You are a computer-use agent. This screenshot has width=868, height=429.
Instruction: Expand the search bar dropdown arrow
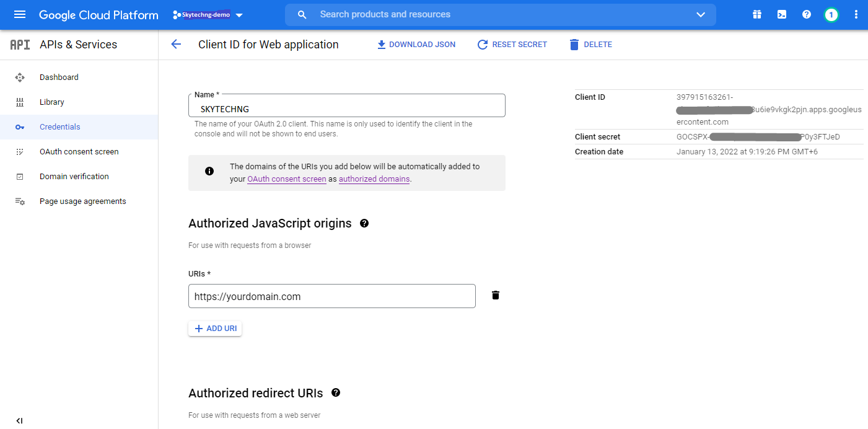tap(701, 14)
